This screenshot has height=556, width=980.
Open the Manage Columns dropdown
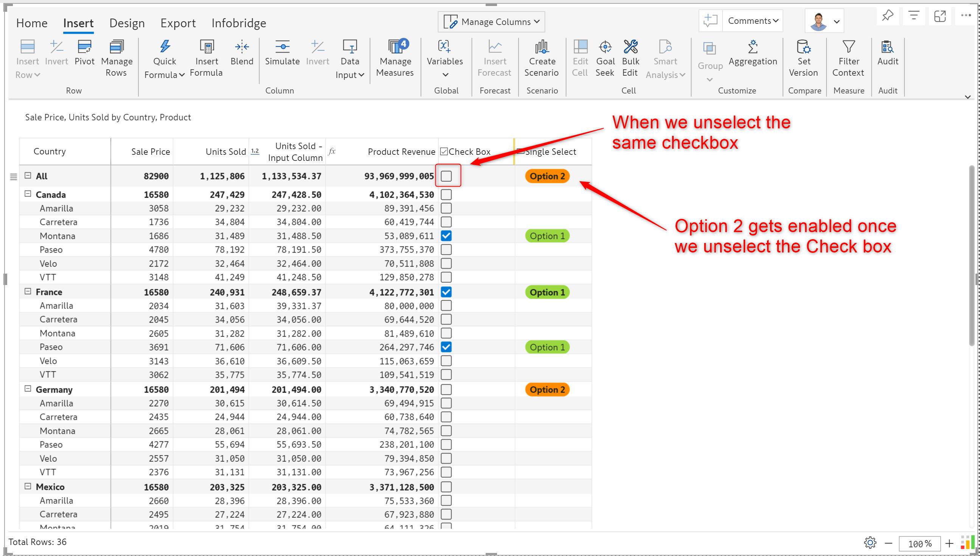(x=491, y=22)
